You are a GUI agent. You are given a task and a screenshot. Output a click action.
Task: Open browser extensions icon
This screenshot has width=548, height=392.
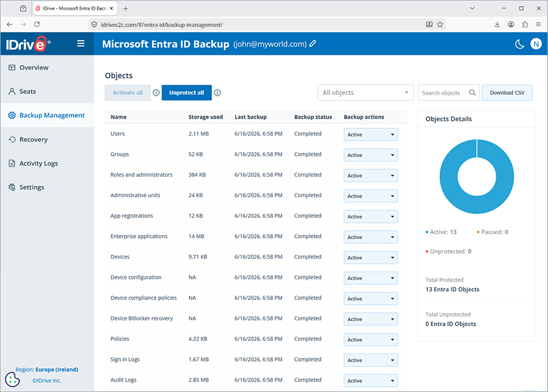point(525,24)
